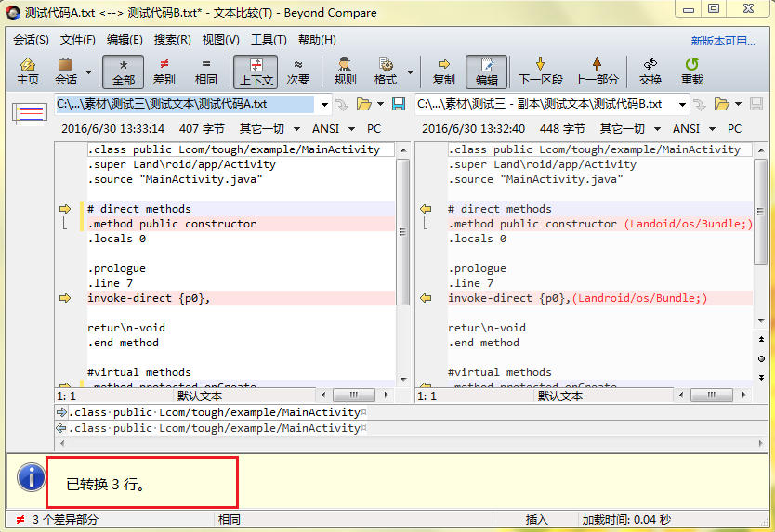Click the 新版本可用 link
775x532 pixels.
722,40
